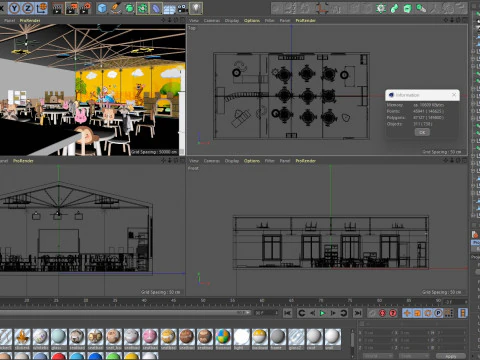Click Render to Picture Viewer icon

coord(71,8)
